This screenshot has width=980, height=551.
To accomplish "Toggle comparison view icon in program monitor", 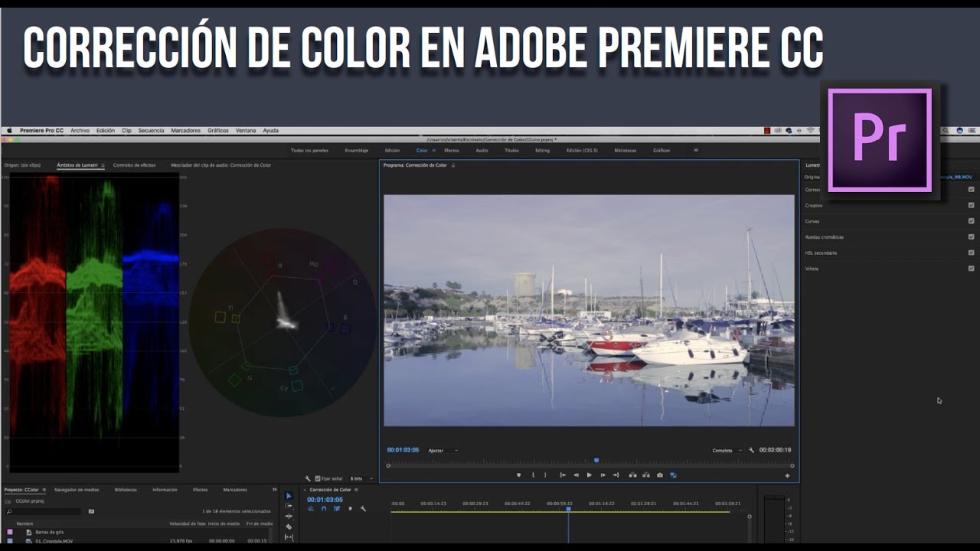I will click(x=674, y=475).
